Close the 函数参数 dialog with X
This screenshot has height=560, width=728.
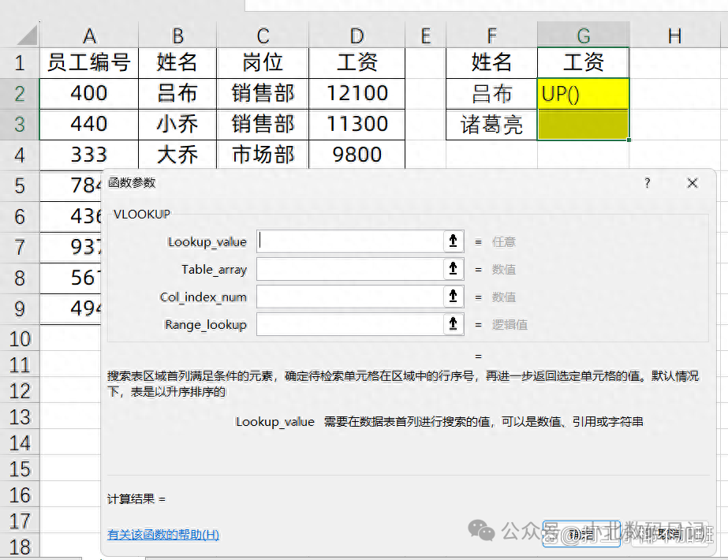(x=693, y=183)
